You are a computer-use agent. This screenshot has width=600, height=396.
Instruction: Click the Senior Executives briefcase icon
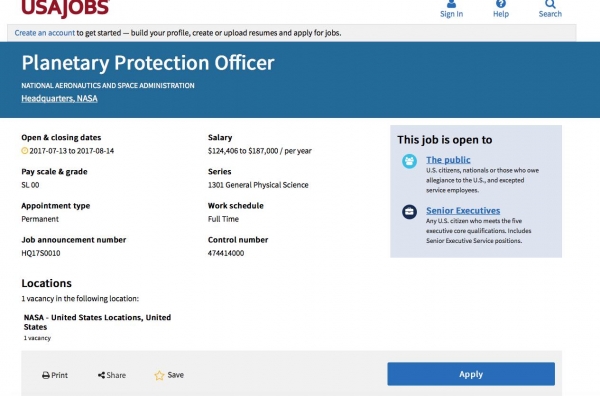[x=409, y=212]
